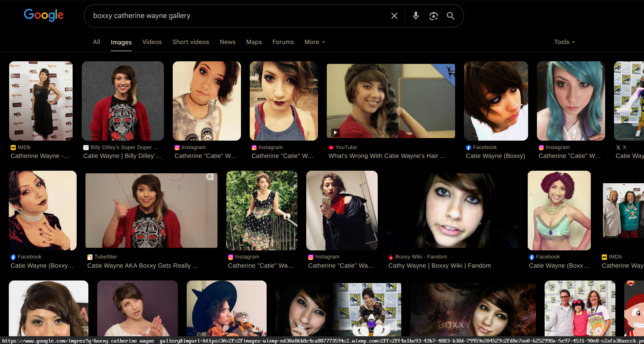
Task: Open the Boxxy Wiki Fandom close-up thumbnail
Action: [x=453, y=211]
